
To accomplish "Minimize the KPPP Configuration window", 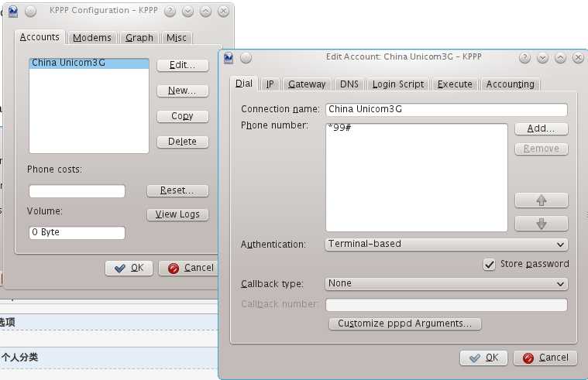I will click(x=188, y=12).
